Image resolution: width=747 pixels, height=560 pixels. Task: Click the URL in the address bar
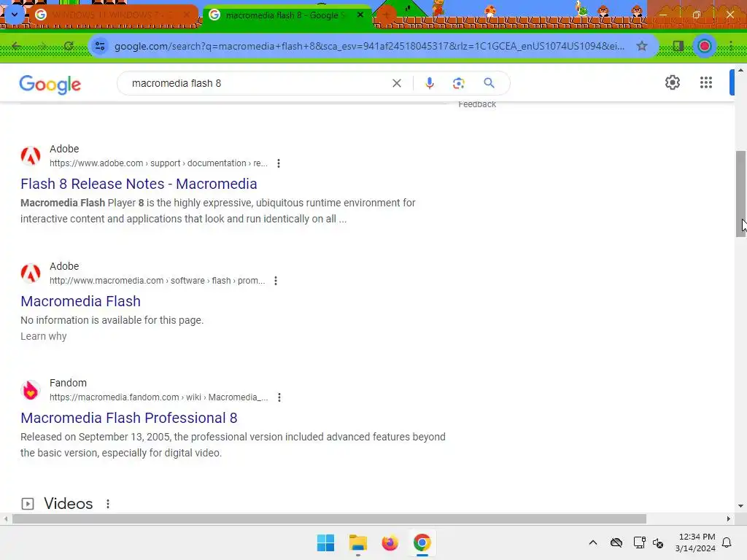[369, 46]
